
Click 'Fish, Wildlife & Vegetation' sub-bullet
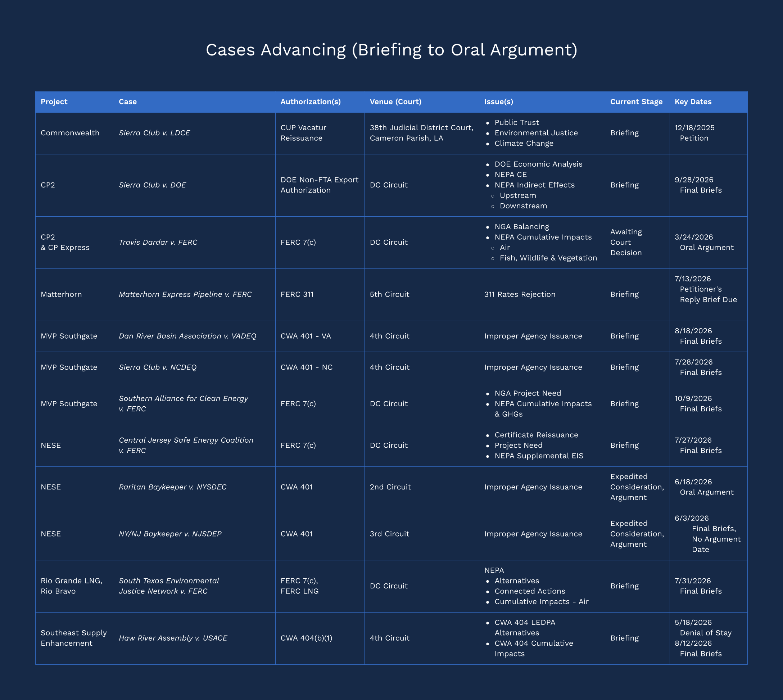[548, 258]
